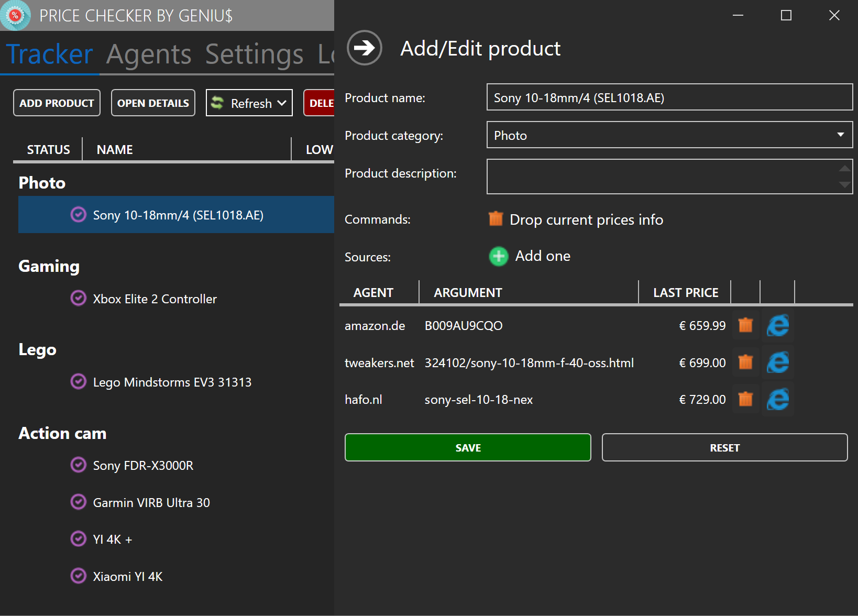Open tweakers.net source in browser
The width and height of the screenshot is (858, 616).
tap(778, 362)
